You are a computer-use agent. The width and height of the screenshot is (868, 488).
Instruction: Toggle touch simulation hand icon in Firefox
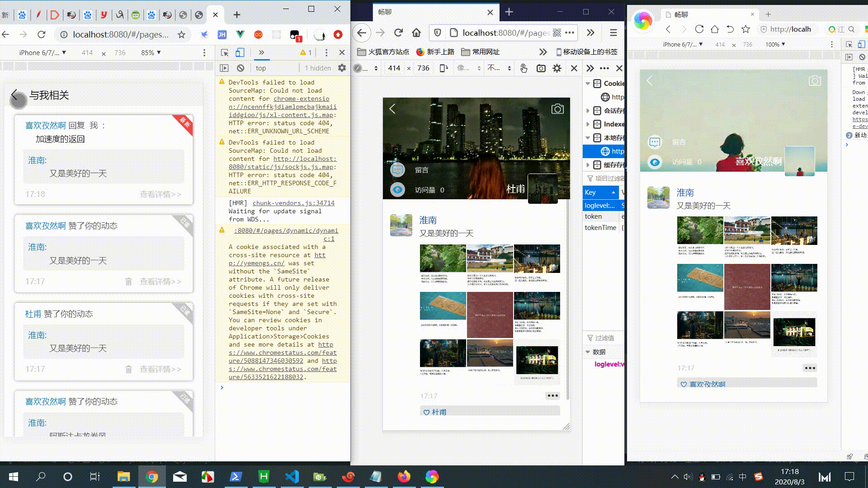(x=524, y=68)
